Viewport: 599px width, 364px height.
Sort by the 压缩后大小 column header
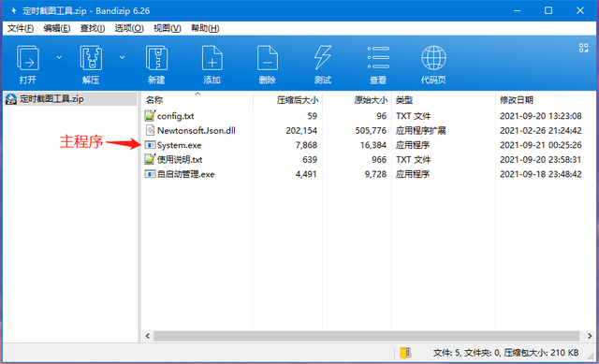click(298, 100)
